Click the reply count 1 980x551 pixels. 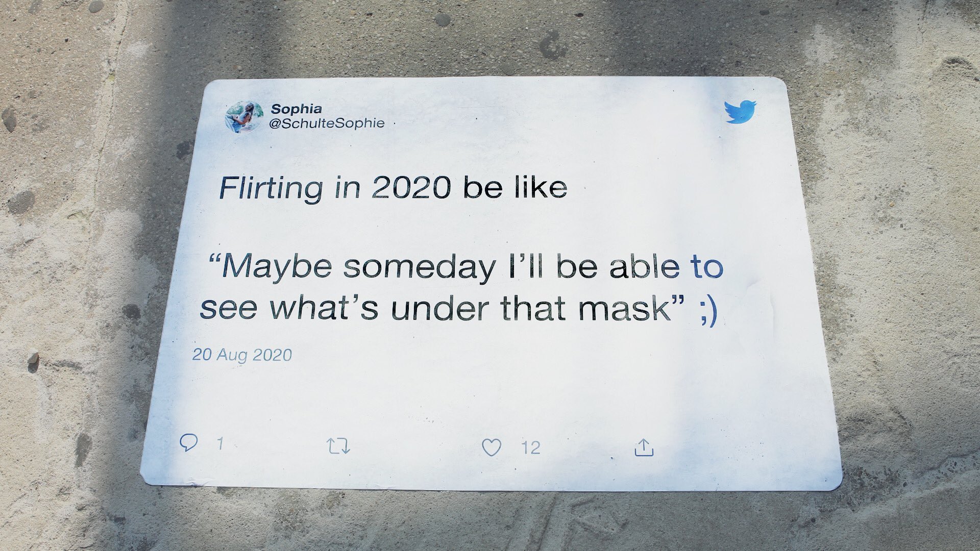220,443
